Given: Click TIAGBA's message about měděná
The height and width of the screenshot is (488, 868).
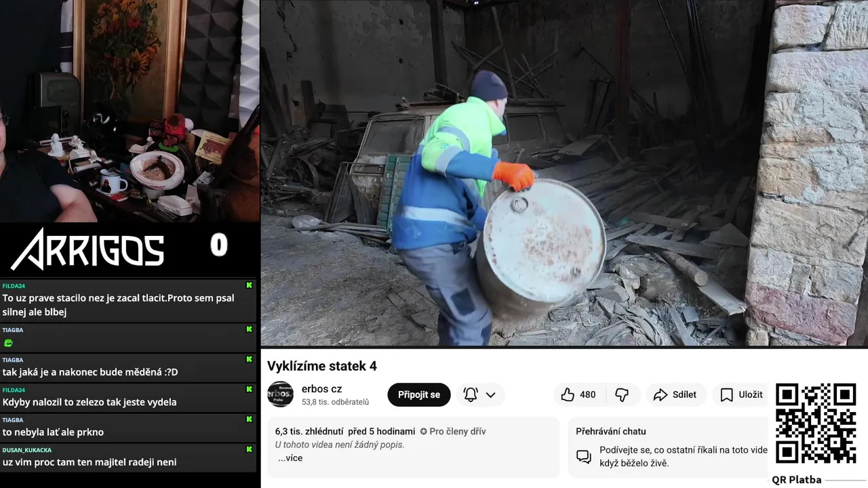Looking at the screenshot, I should pyautogui.click(x=90, y=372).
